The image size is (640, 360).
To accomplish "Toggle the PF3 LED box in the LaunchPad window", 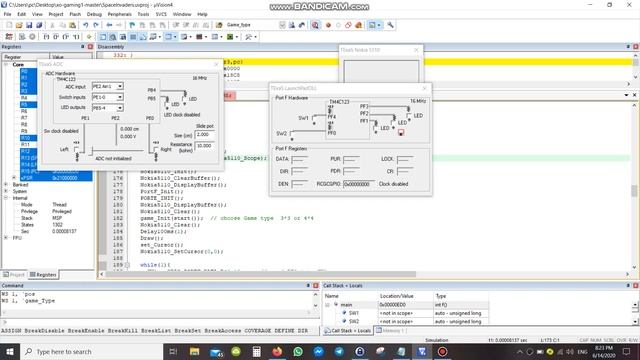I will tap(409, 116).
